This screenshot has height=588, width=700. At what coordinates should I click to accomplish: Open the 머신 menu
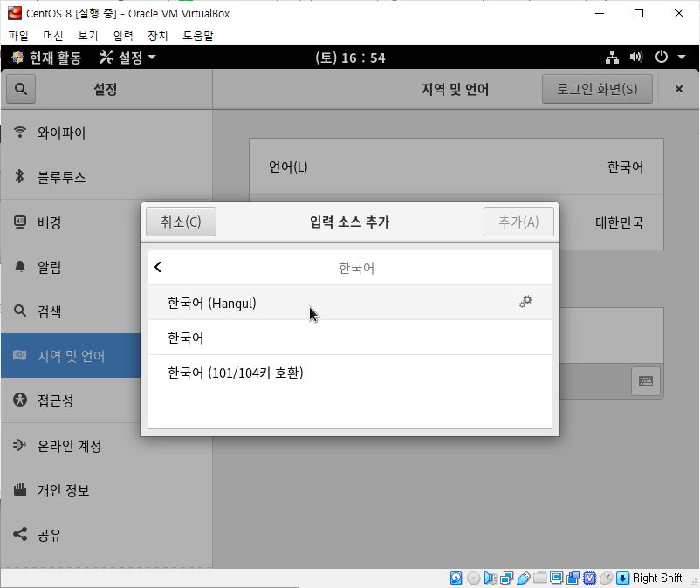click(52, 35)
